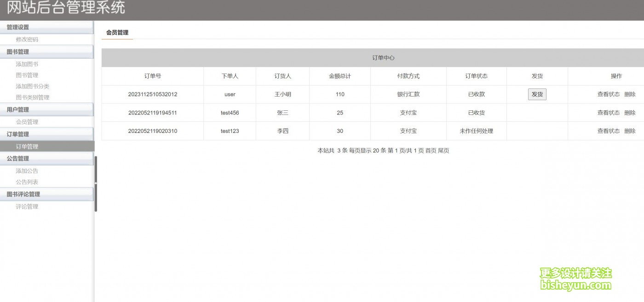644x302 pixels.
Task: Delete the order from test123
Action: [630, 131]
